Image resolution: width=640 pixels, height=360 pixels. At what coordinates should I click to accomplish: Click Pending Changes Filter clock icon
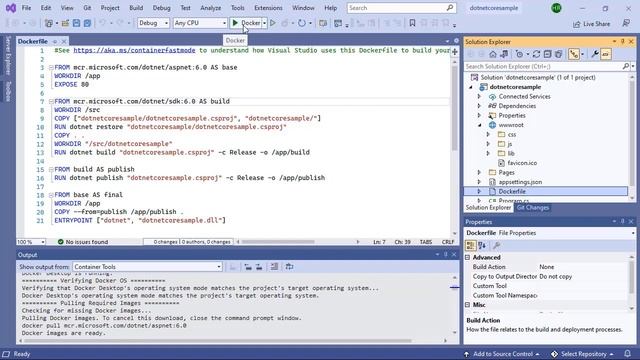click(519, 54)
